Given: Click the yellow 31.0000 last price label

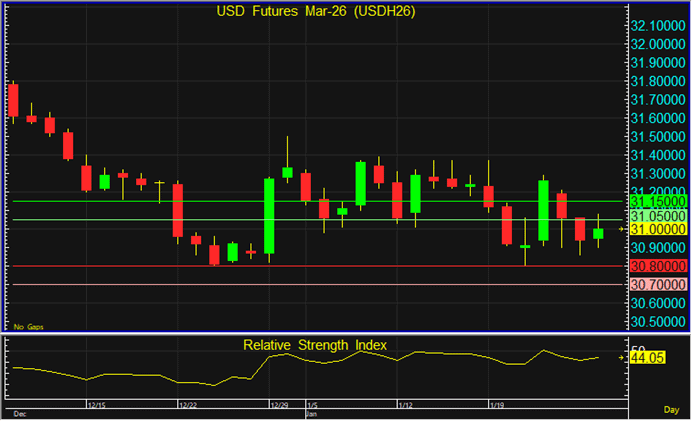Looking at the screenshot, I should [x=657, y=229].
